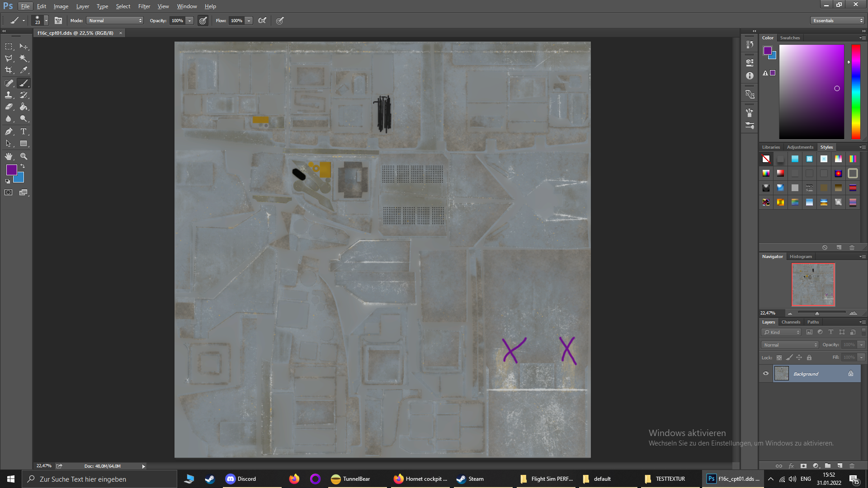
Task: Hide the Background layer visibility
Action: point(766,374)
